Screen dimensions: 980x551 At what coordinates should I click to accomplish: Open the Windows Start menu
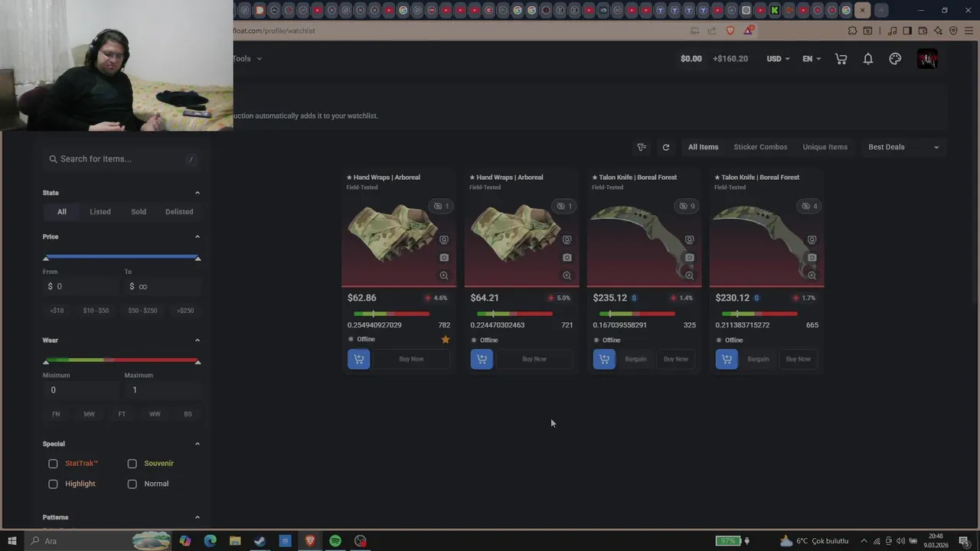[11, 541]
